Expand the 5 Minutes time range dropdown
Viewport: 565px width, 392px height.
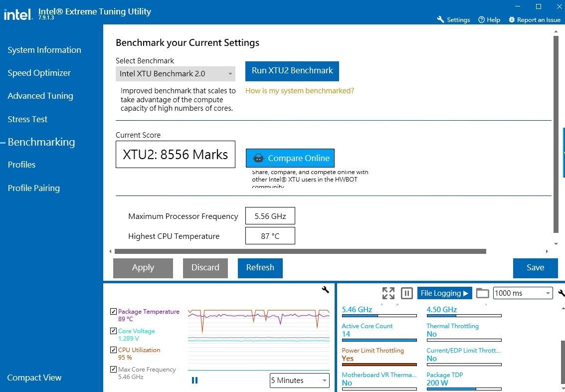299,381
